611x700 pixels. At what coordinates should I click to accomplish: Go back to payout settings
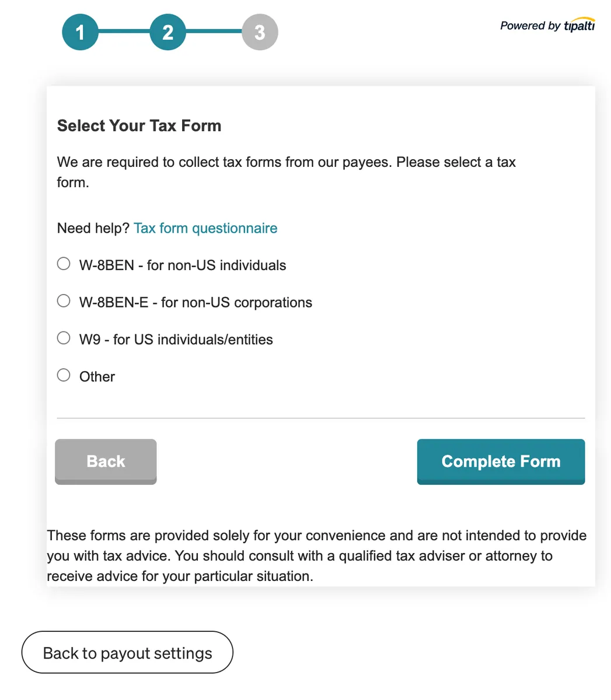tap(127, 653)
